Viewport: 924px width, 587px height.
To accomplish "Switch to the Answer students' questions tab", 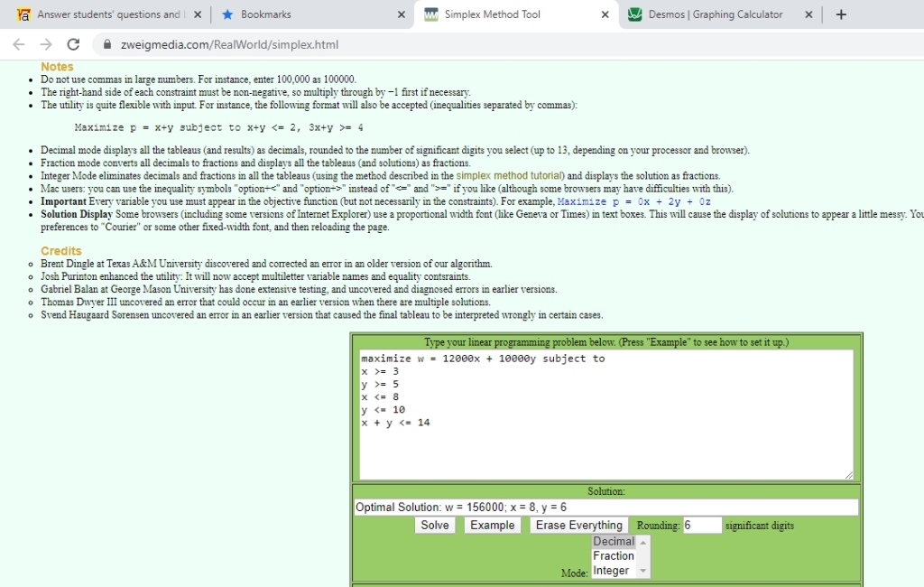I will pyautogui.click(x=109, y=14).
